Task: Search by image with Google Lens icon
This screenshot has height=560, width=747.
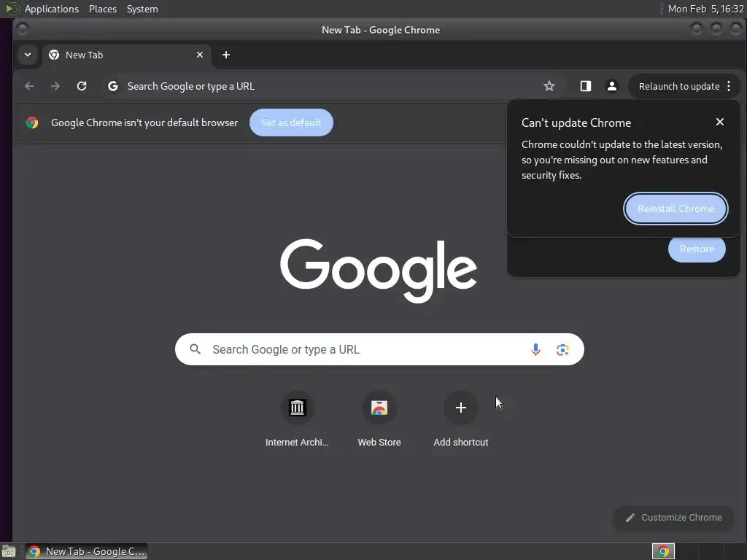Action: click(562, 349)
